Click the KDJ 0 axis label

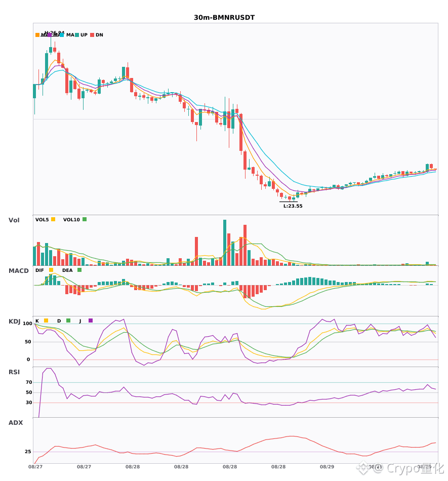[28, 359]
